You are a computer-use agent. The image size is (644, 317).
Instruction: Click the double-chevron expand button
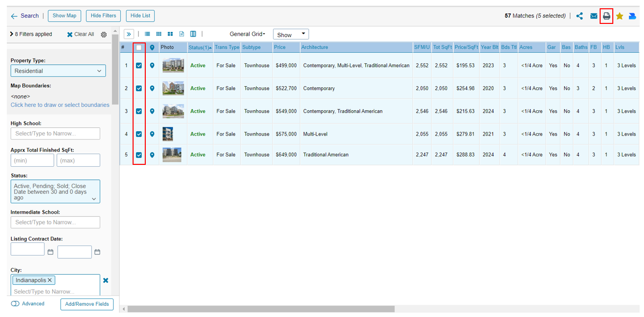point(129,34)
